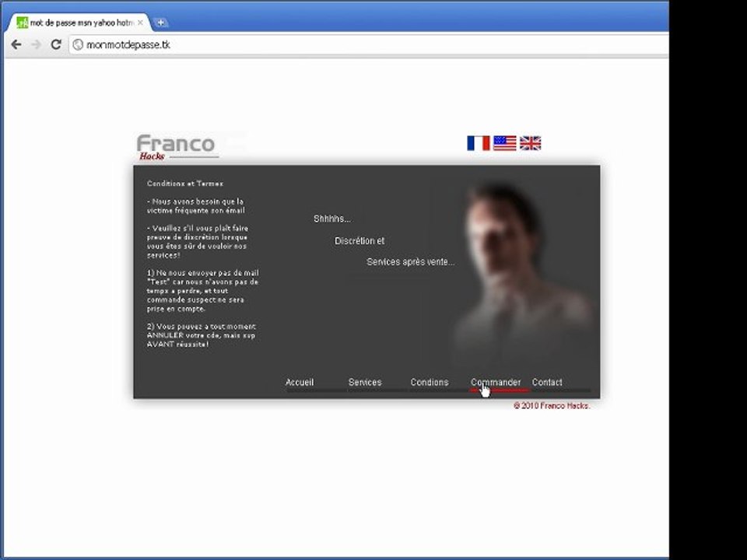
Task: Click the browser Forward arrow
Action: pyautogui.click(x=37, y=45)
